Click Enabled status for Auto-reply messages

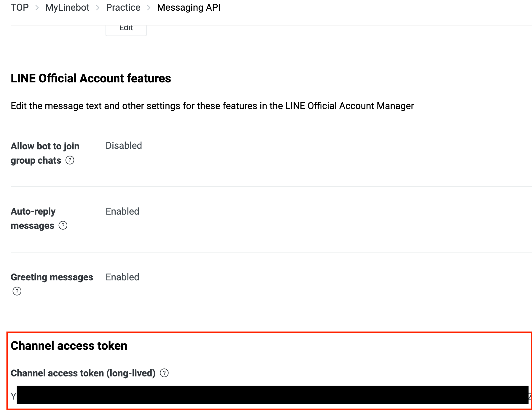click(122, 211)
